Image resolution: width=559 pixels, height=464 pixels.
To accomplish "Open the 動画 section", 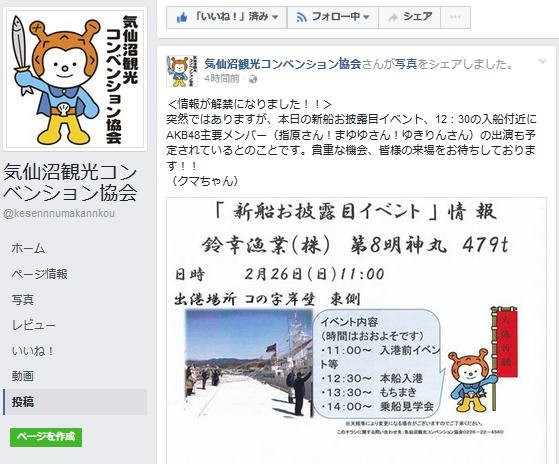I will pos(22,376).
